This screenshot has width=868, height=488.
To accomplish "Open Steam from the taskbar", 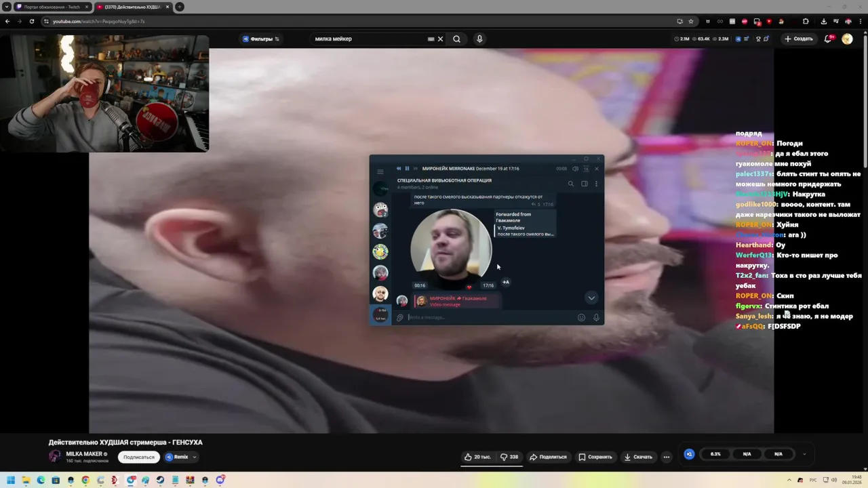I will pyautogui.click(x=160, y=480).
